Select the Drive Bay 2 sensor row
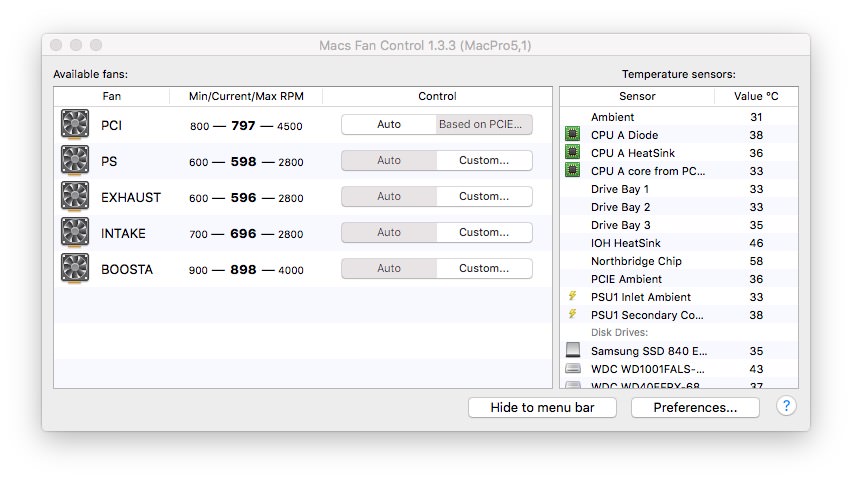Image resolution: width=852 pixels, height=481 pixels. pos(679,207)
